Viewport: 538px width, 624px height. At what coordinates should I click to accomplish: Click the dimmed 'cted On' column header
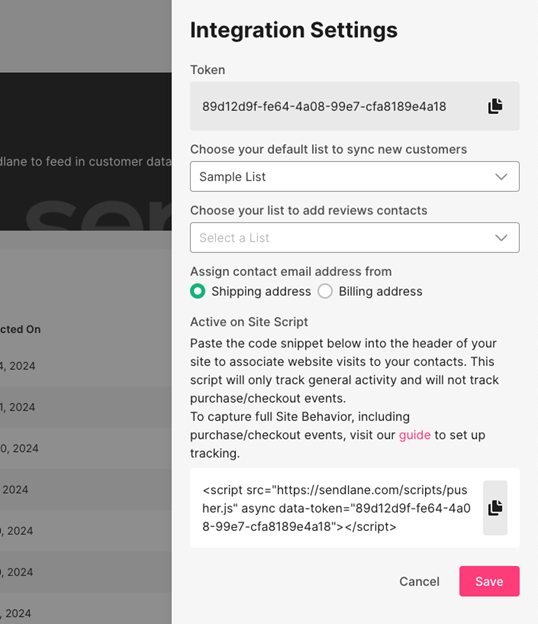[20, 329]
